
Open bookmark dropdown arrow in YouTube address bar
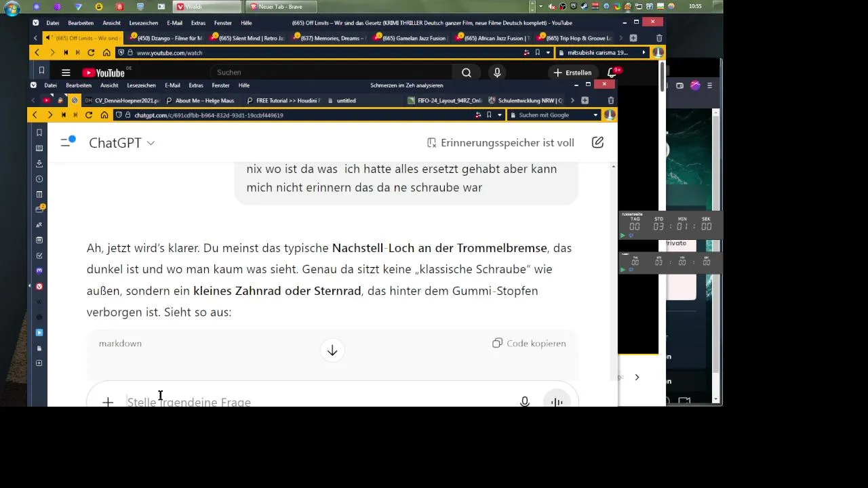click(x=547, y=53)
